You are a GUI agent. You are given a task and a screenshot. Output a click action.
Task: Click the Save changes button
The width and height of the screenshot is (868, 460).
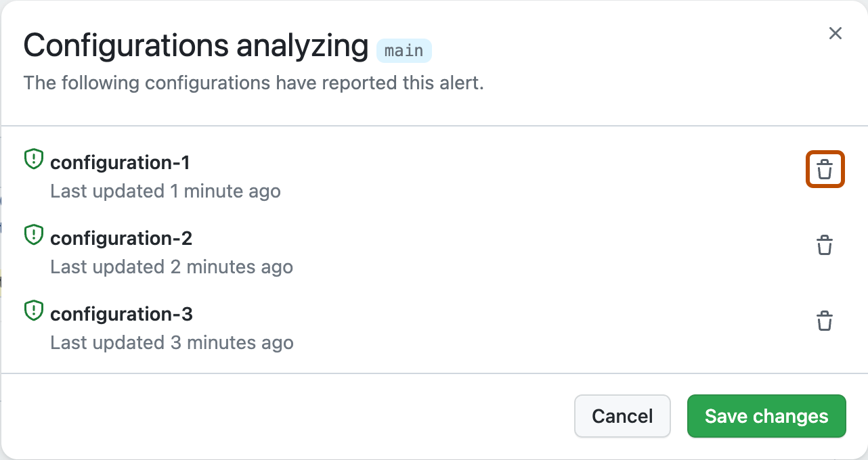[x=766, y=416]
